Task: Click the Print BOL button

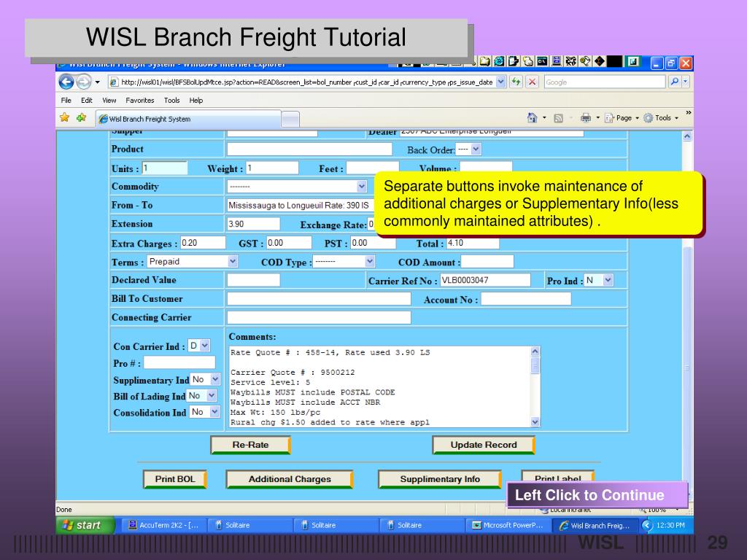Action: coord(175,479)
